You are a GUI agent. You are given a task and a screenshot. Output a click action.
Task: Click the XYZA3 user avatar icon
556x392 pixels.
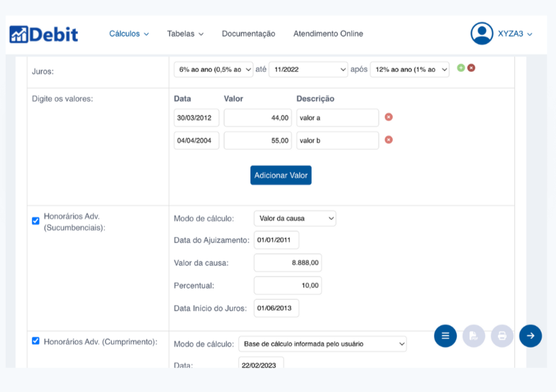[482, 33]
